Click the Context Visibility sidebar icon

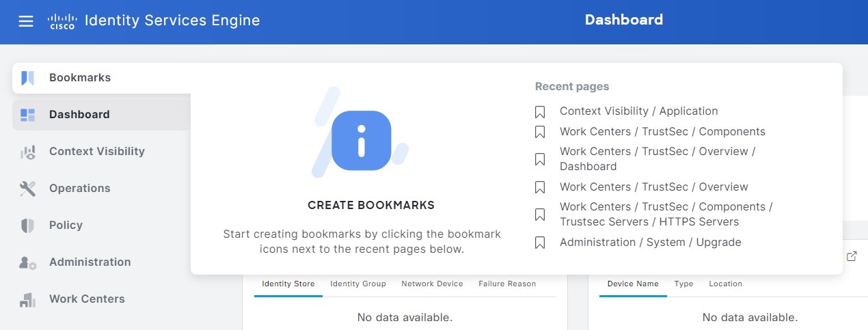[27, 152]
